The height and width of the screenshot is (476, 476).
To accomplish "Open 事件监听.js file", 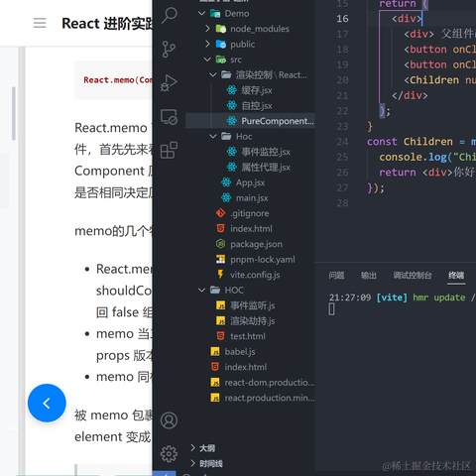I will [253, 305].
